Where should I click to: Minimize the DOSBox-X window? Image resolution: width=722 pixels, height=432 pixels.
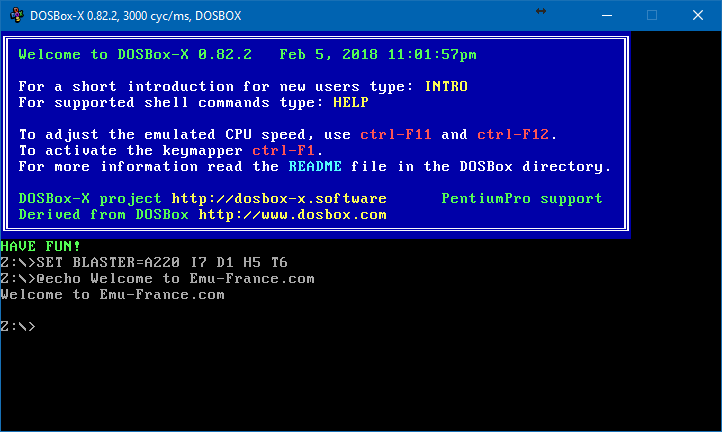tap(607, 15)
